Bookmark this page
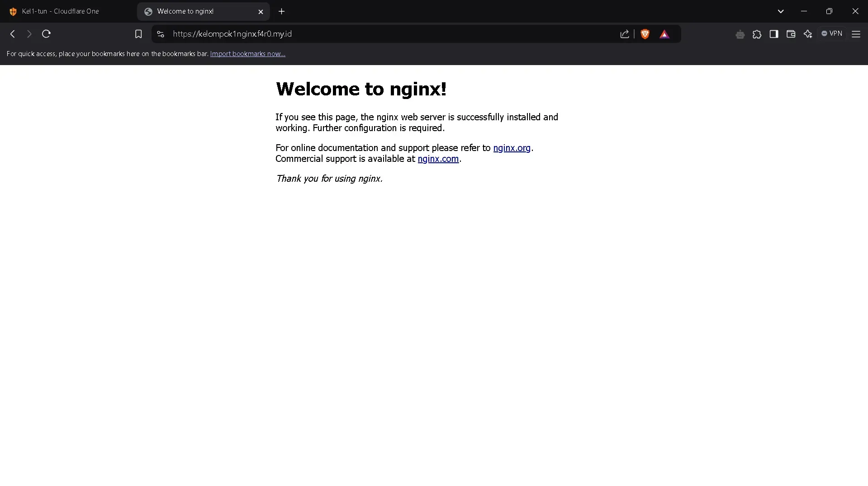The image size is (868, 486). (138, 34)
